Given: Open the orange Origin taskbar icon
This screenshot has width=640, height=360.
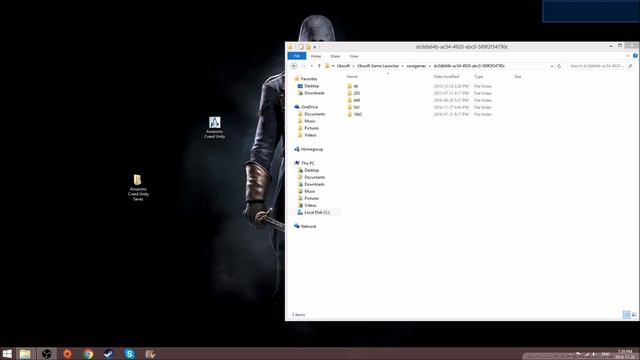Looking at the screenshot, I should pos(67,353).
